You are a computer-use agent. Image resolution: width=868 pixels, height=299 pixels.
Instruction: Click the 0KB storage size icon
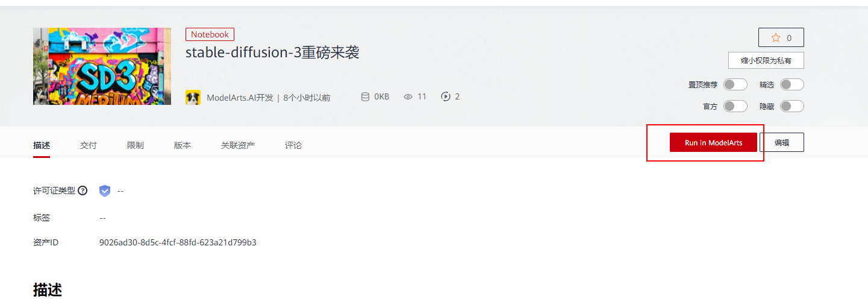click(364, 96)
